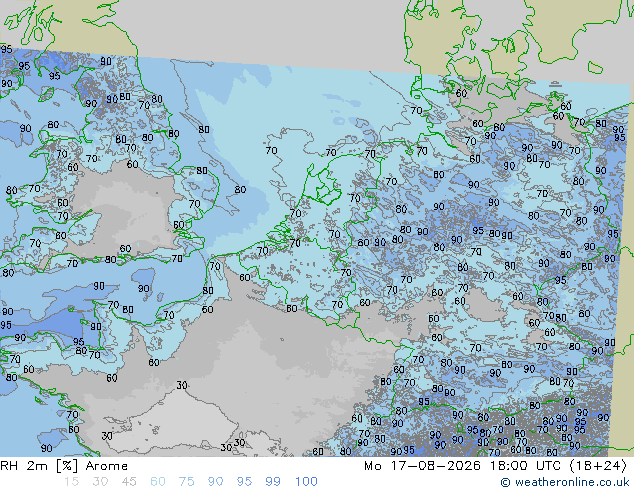Pick the 15 value in the legend scale
The image size is (634, 490).
tap(71, 482)
